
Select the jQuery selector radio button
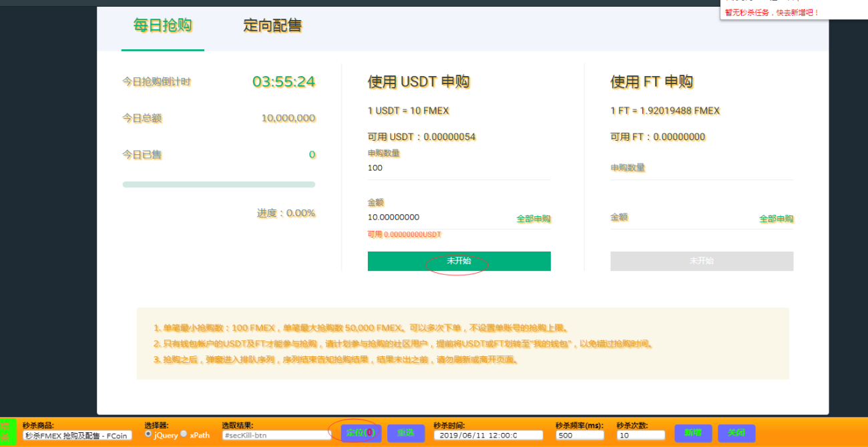coord(148,434)
